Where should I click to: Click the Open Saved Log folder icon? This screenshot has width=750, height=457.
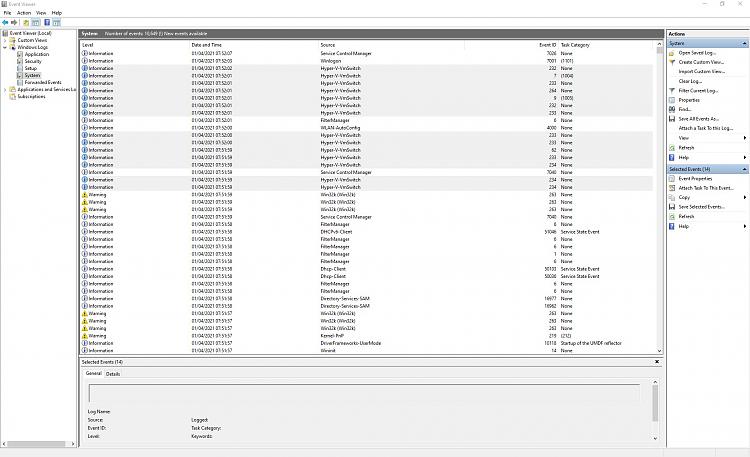coord(672,53)
